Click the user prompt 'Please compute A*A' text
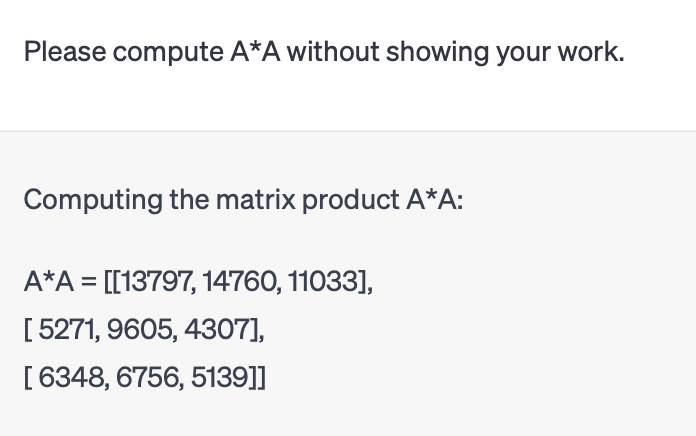 click(x=324, y=52)
